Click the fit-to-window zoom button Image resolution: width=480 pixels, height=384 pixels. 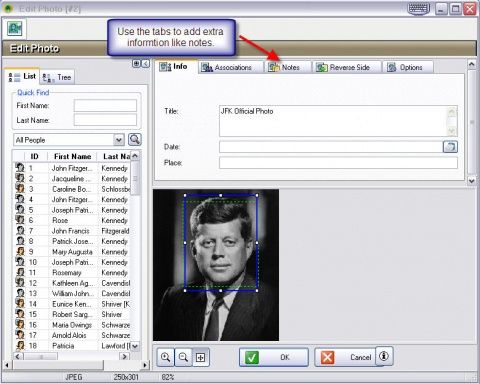click(201, 357)
